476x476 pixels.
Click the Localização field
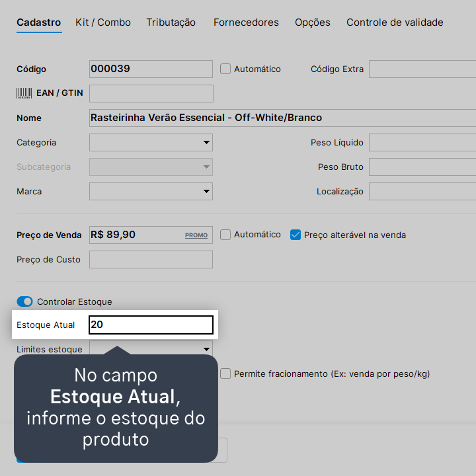click(x=422, y=191)
